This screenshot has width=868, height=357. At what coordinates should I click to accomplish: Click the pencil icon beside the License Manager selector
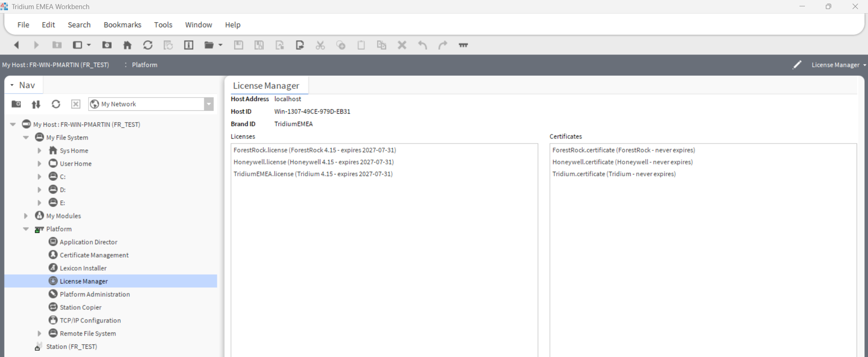click(x=797, y=65)
